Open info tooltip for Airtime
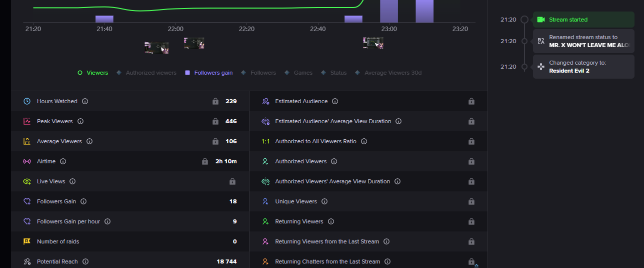Screen dimensions: 644x268 pyautogui.click(x=63, y=161)
